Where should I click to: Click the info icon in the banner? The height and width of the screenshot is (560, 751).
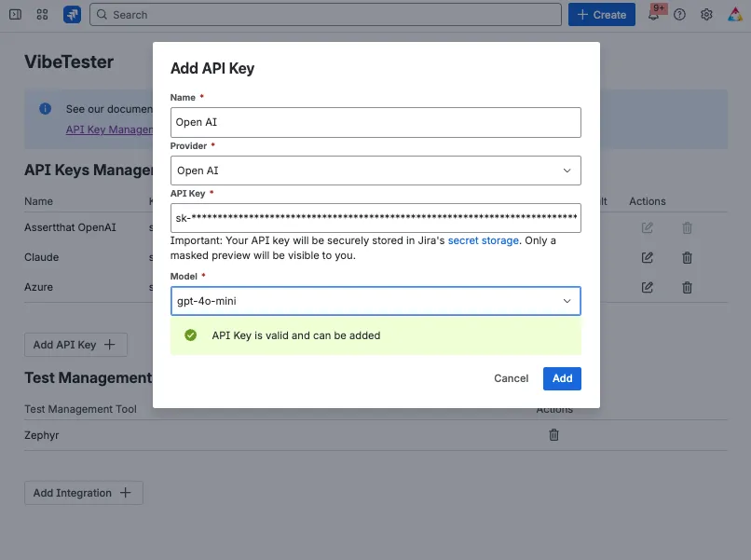coord(45,109)
